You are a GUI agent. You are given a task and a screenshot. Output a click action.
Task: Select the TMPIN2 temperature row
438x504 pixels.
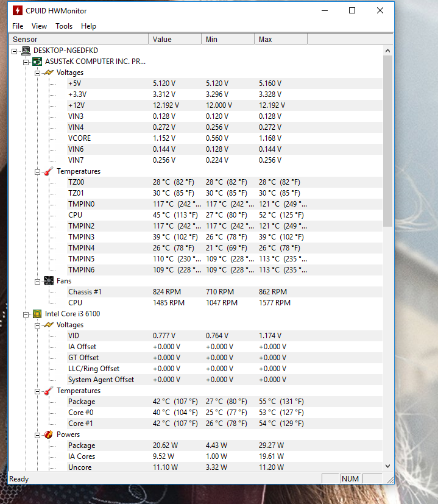(x=225, y=226)
